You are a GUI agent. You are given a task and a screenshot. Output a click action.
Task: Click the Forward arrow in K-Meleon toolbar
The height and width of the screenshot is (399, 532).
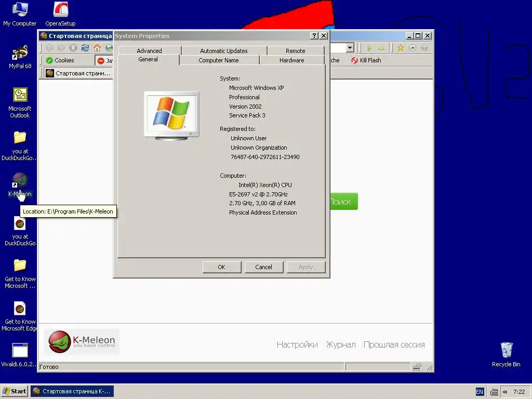[61, 48]
